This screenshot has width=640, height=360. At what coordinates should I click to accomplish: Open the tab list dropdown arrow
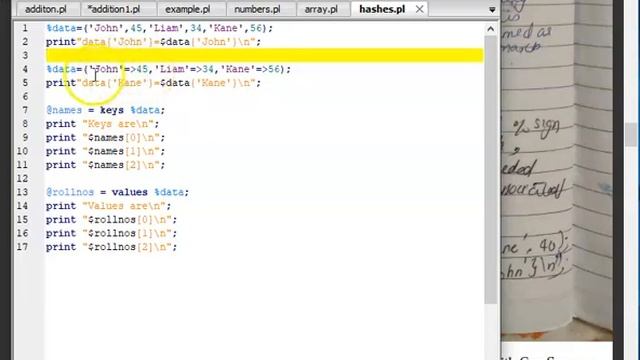[x=492, y=9]
